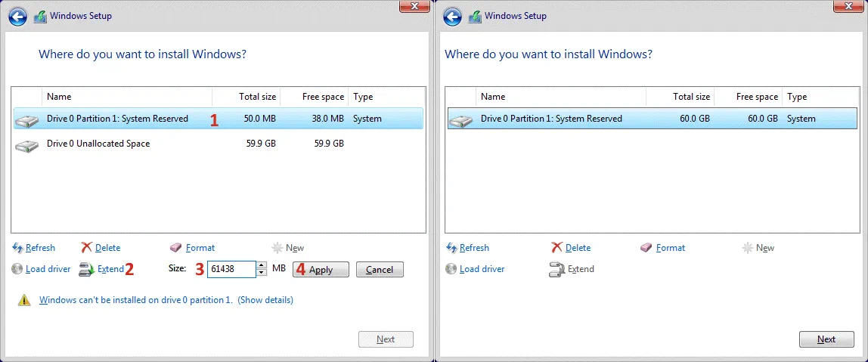Click the back arrow in left Windows Setup window
Screen dimensions: 868x362
tap(18, 17)
